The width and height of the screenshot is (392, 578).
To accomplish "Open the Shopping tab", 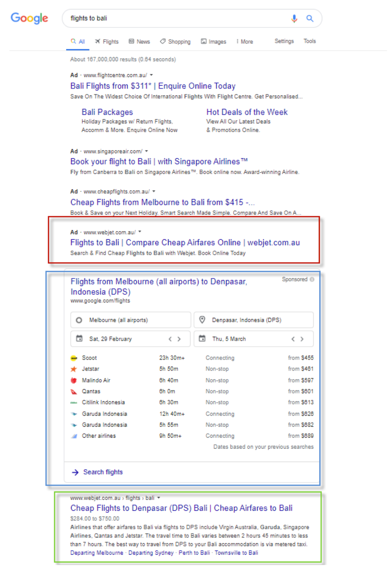I will tap(175, 42).
